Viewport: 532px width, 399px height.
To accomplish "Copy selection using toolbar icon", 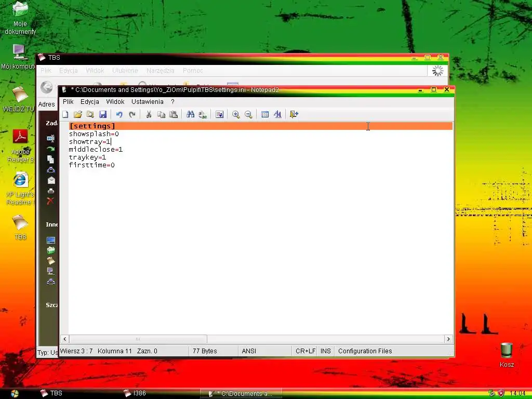I will (161, 114).
